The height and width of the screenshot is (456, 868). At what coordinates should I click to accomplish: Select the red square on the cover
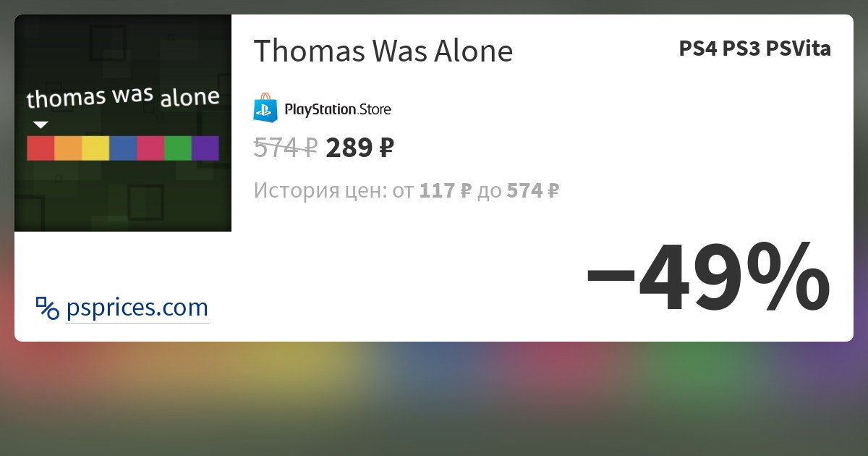click(x=41, y=148)
